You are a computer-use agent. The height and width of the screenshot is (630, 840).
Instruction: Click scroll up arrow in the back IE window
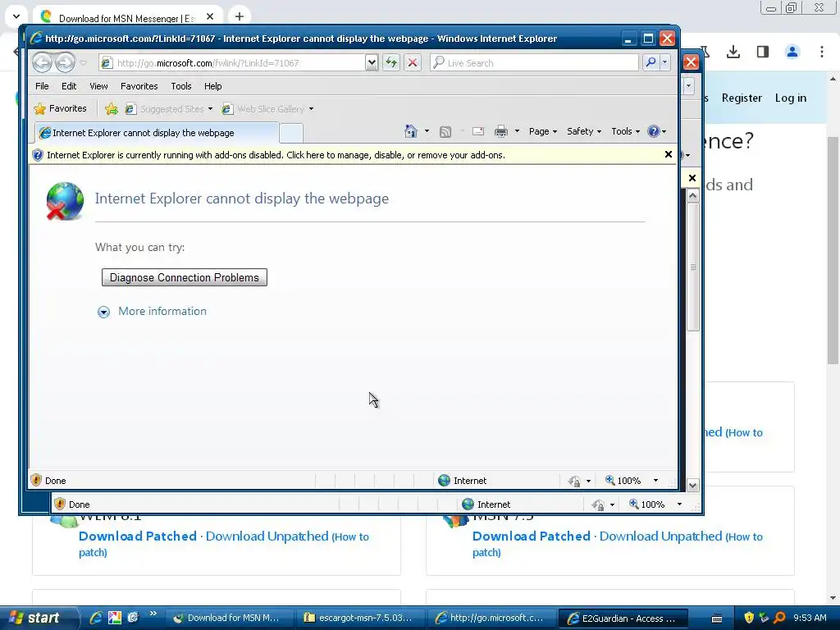click(692, 195)
